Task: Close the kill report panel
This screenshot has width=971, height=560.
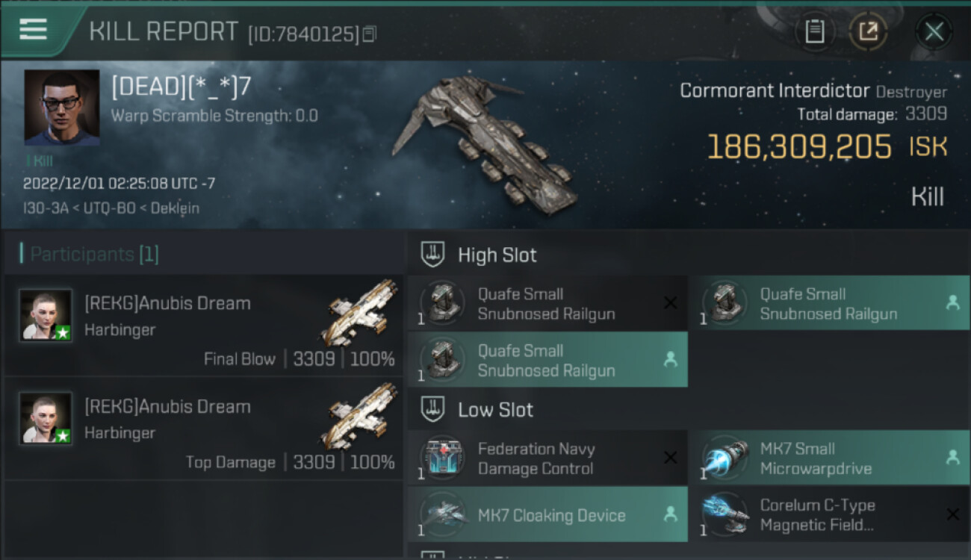Action: point(934,32)
